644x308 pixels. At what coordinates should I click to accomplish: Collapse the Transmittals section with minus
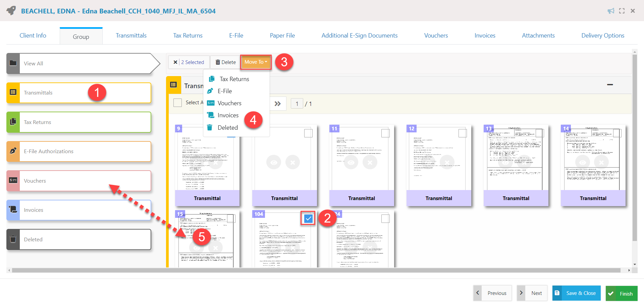pyautogui.click(x=610, y=85)
